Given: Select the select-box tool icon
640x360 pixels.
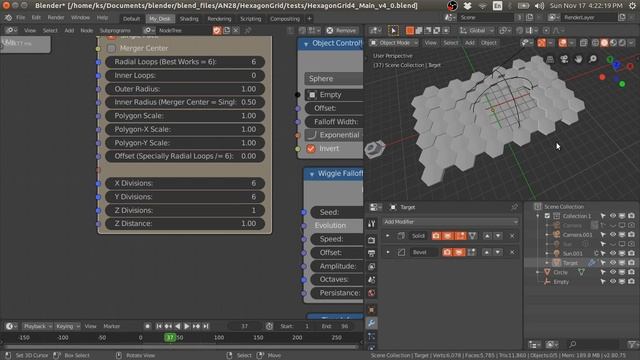Looking at the screenshot, I should pyautogui.click(x=393, y=30).
